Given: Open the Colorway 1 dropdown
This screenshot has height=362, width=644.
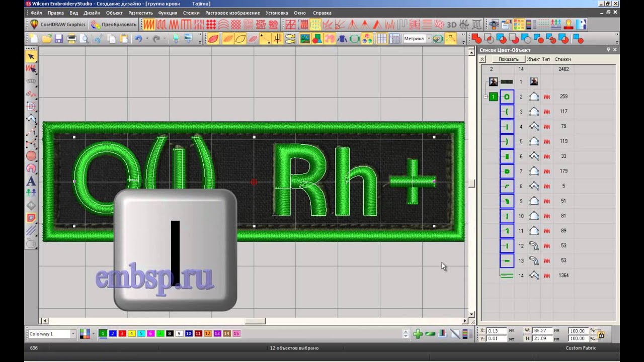Looking at the screenshot, I should click(x=73, y=334).
